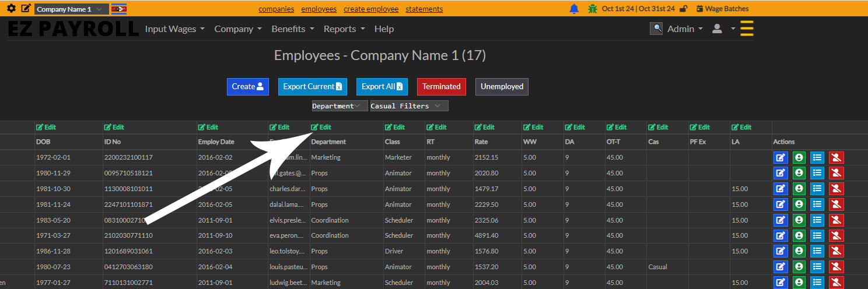This screenshot has width=868, height=289.
Task: Click green profile icon in first employee row
Action: [799, 157]
